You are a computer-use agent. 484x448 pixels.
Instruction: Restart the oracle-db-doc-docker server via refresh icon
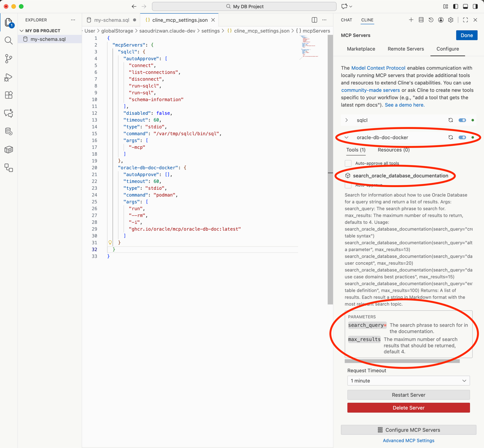[451, 137]
